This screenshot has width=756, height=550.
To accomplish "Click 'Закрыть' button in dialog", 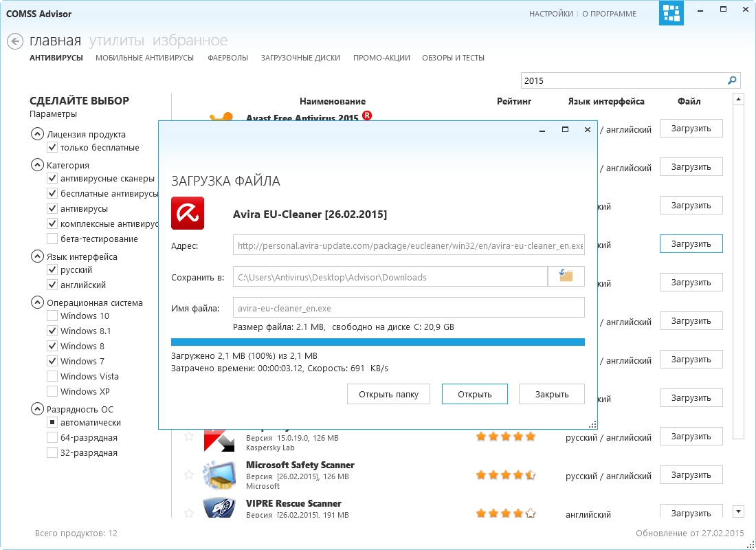I will click(x=552, y=394).
